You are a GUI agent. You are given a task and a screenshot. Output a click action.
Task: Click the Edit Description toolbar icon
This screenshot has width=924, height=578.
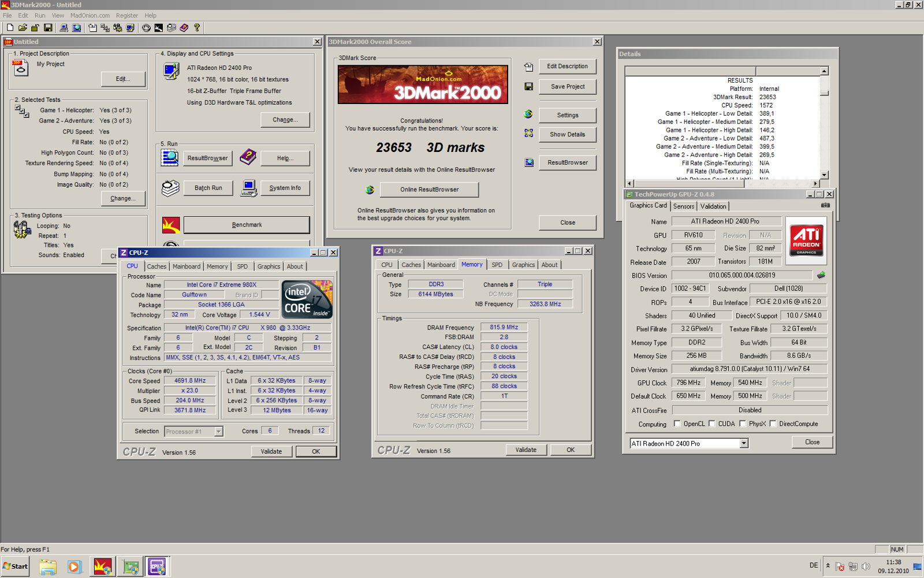(x=92, y=28)
